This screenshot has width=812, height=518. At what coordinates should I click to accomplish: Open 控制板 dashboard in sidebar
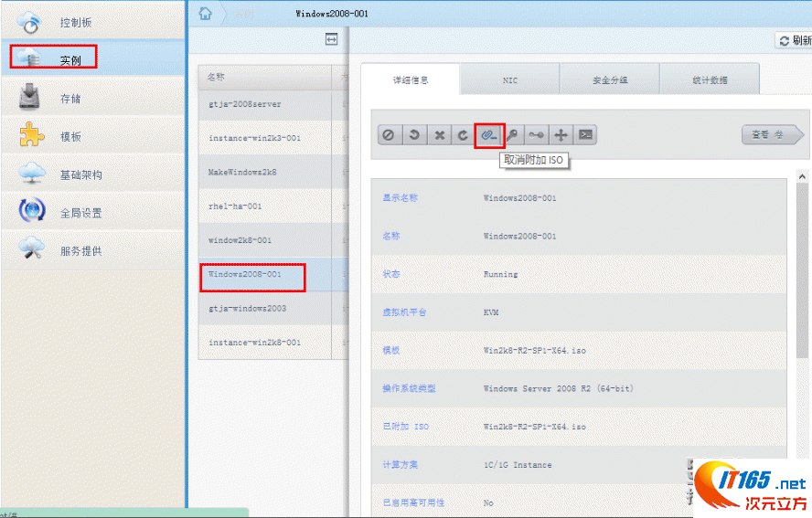coord(93,22)
